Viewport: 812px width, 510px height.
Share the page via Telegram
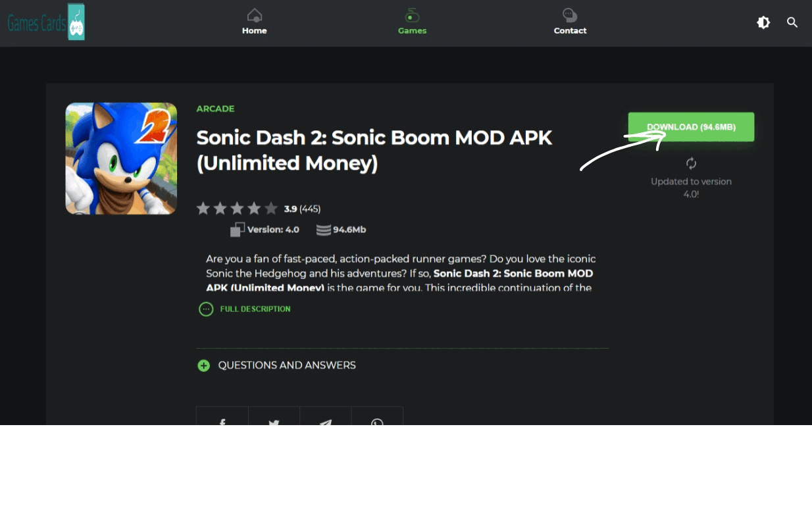click(325, 419)
